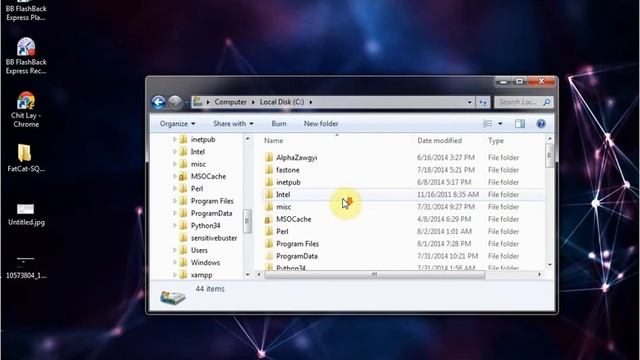Click the AlphaZawgyi folder icon
This screenshot has height=360, width=640.
[269, 158]
